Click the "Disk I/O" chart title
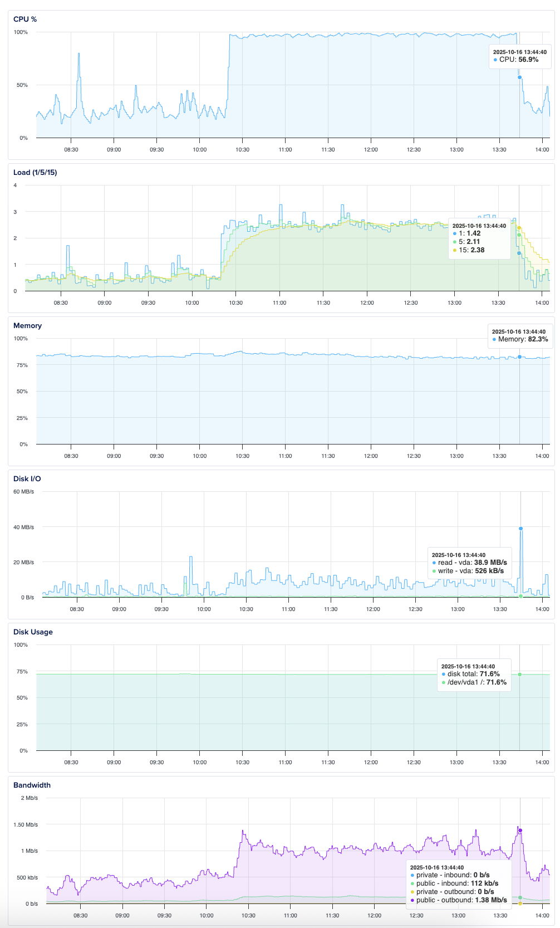The width and height of the screenshot is (560, 928). (27, 478)
